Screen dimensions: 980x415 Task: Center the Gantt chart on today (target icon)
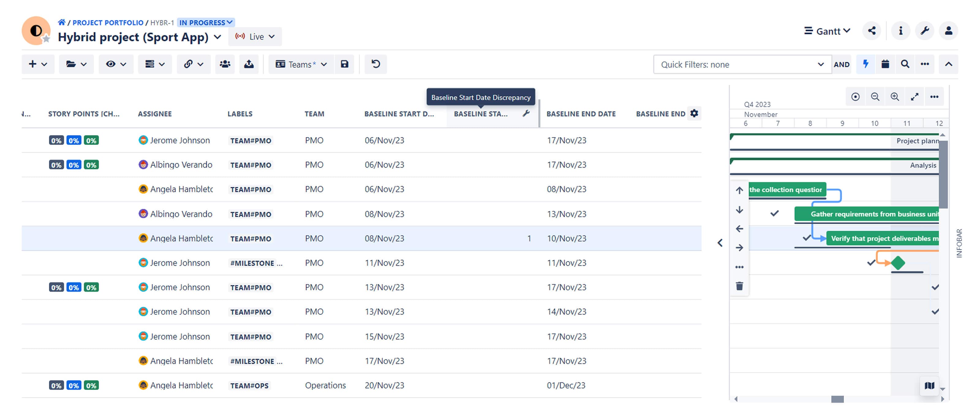point(855,97)
